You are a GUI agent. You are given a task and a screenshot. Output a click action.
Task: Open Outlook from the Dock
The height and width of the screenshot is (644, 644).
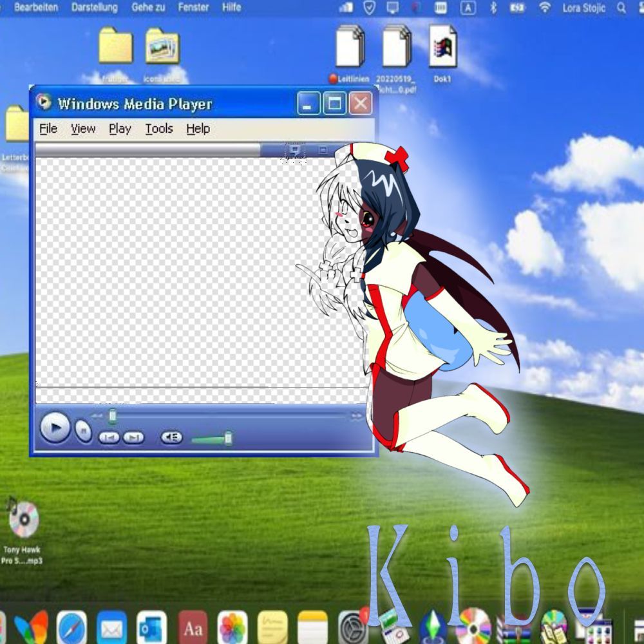(x=151, y=627)
